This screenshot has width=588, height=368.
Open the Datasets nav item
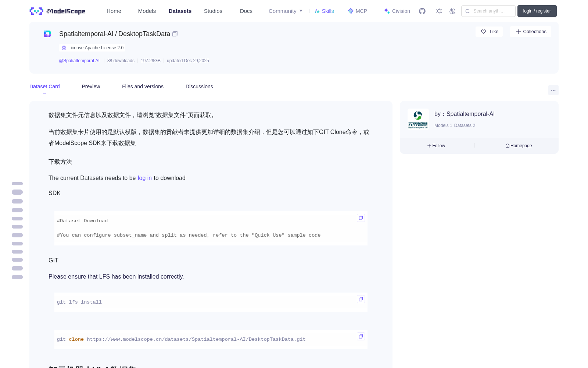pyautogui.click(x=180, y=11)
